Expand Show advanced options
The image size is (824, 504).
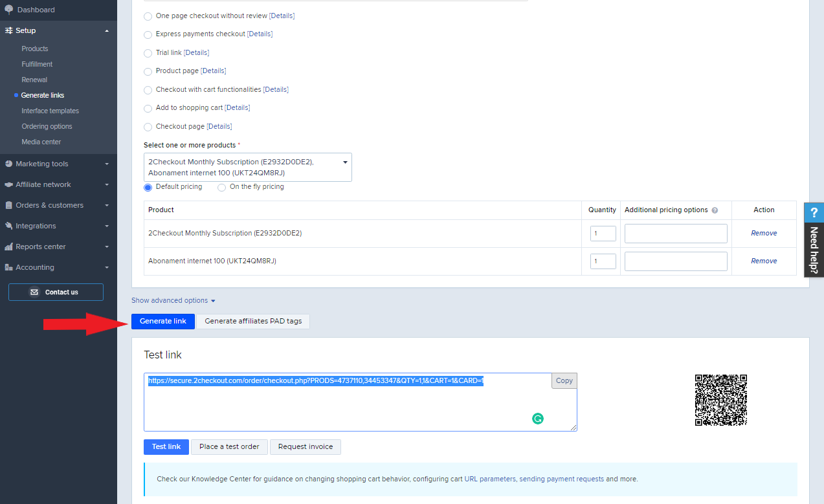coord(173,300)
